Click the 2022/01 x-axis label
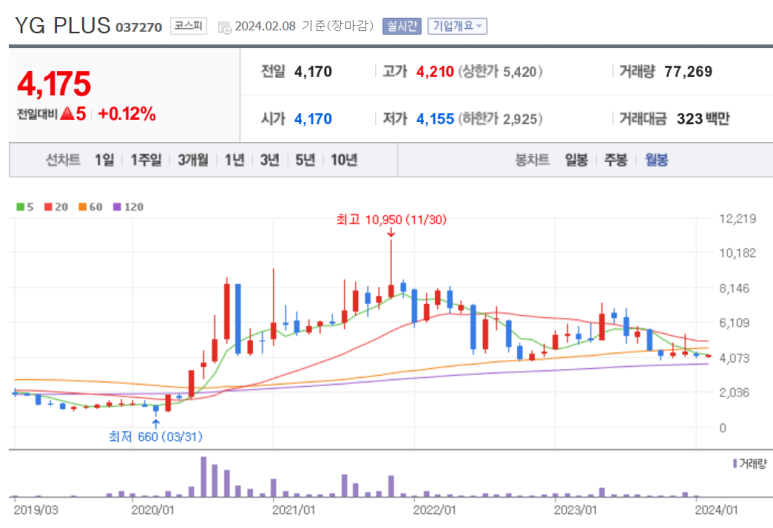Viewport: 773px width, 528px height. pyautogui.click(x=434, y=510)
